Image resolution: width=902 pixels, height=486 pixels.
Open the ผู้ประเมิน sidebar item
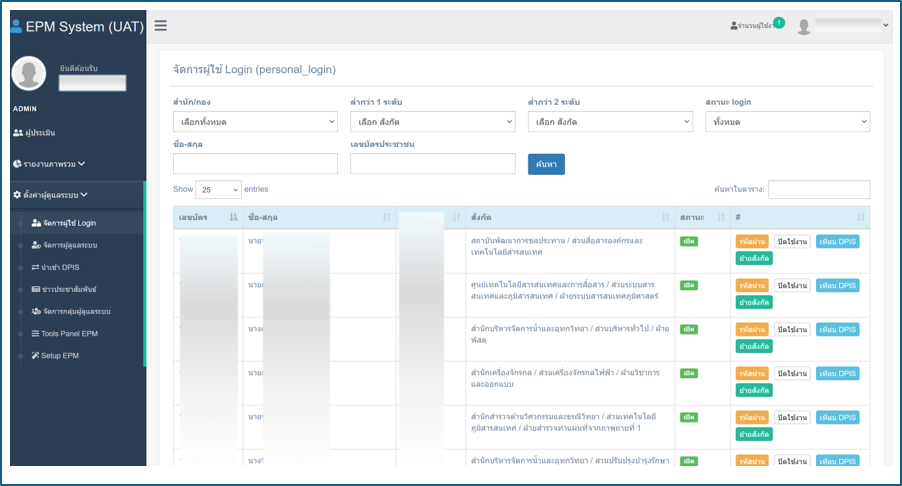coord(34,133)
